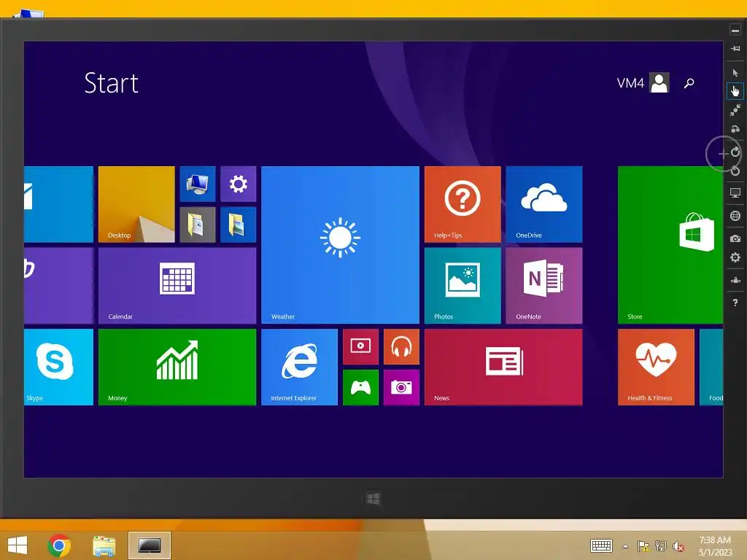The image size is (747, 560).
Task: Open the Photos tile
Action: [462, 286]
